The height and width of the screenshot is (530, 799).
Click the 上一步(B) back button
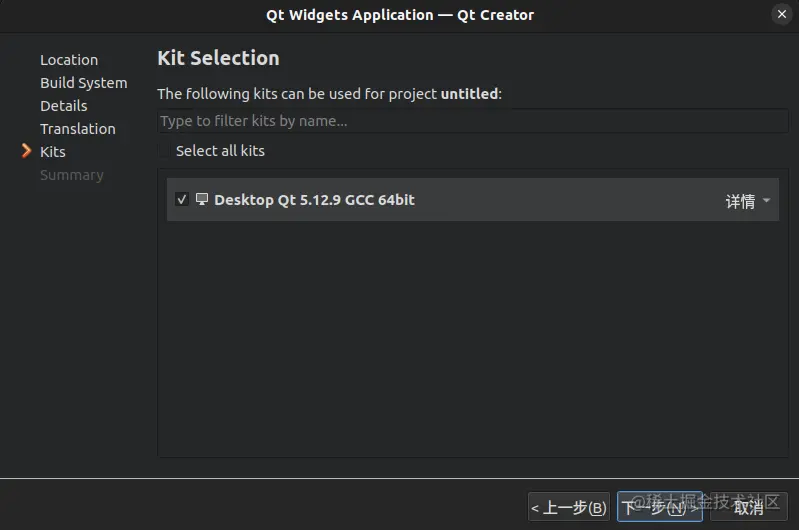click(x=569, y=507)
